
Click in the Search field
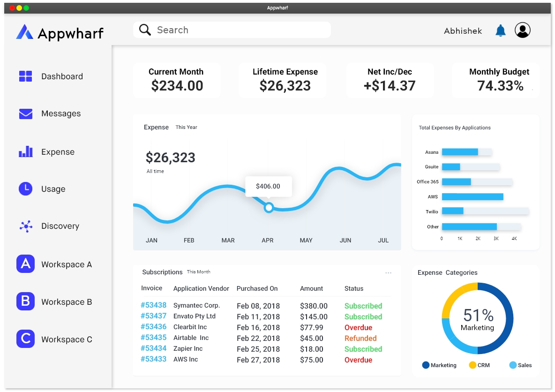232,30
